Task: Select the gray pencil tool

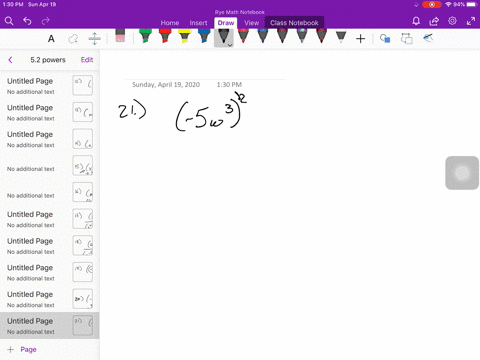Action: (341, 37)
